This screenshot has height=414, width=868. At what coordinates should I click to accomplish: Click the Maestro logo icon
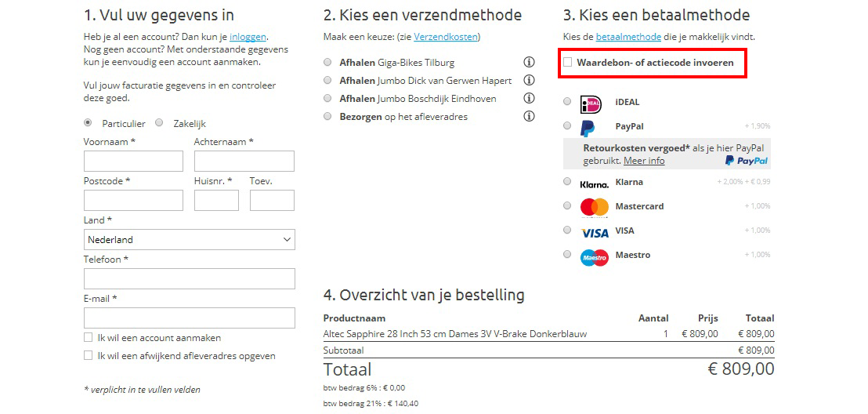594,256
